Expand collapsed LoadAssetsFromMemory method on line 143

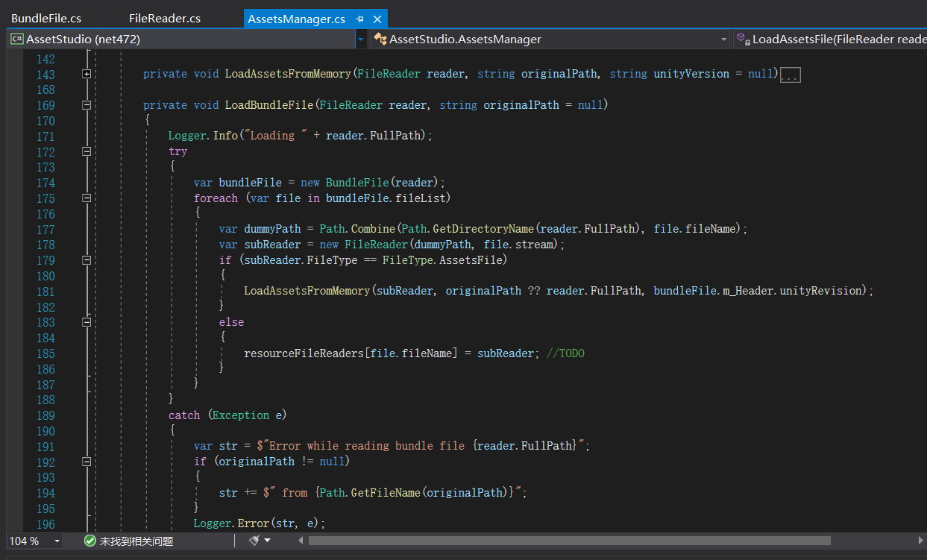[x=87, y=74]
